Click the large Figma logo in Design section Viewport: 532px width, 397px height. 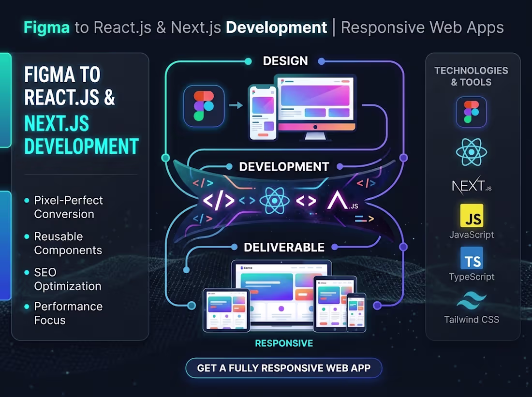pyautogui.click(x=204, y=106)
